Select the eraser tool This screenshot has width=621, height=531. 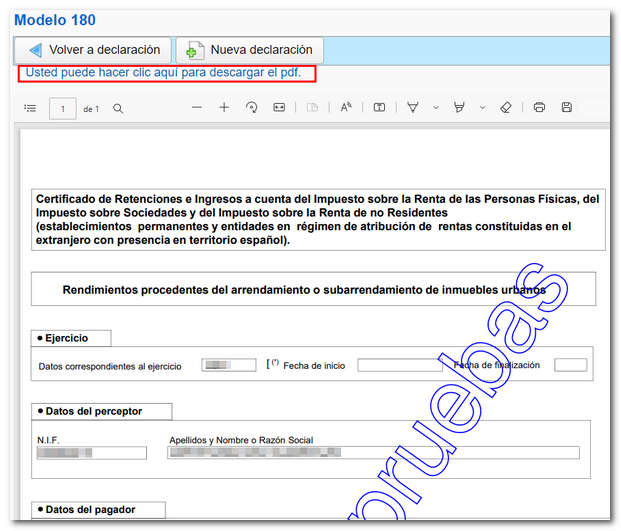[x=505, y=108]
